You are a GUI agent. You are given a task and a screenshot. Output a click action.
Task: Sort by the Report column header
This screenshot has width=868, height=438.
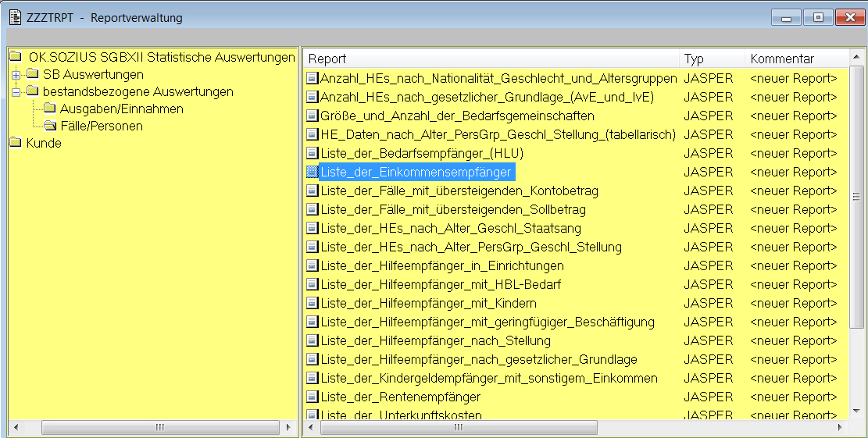[x=492, y=59]
